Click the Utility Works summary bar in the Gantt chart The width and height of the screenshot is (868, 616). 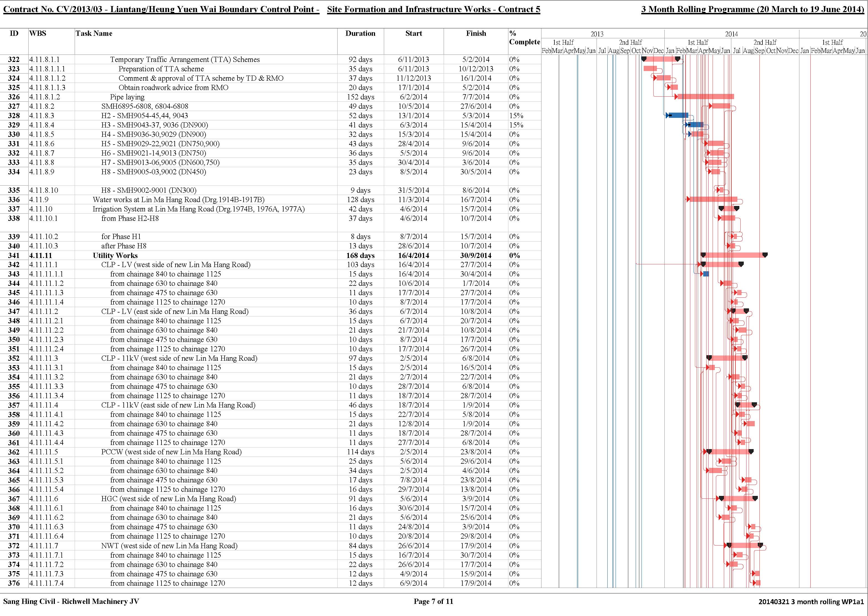pyautogui.click(x=734, y=255)
